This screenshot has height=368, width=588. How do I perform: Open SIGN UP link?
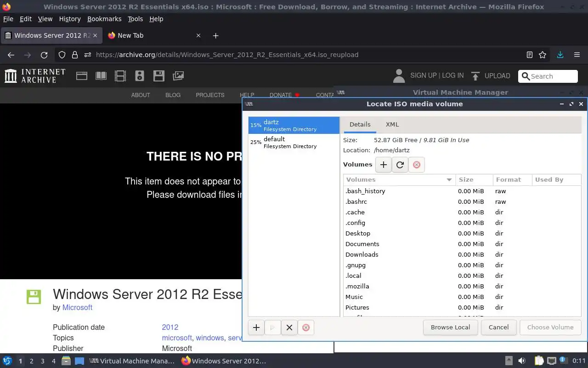[x=424, y=75]
